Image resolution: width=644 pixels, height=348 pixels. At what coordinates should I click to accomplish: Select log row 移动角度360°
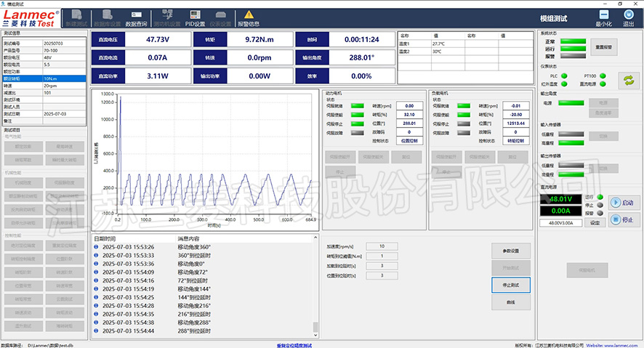coord(204,247)
